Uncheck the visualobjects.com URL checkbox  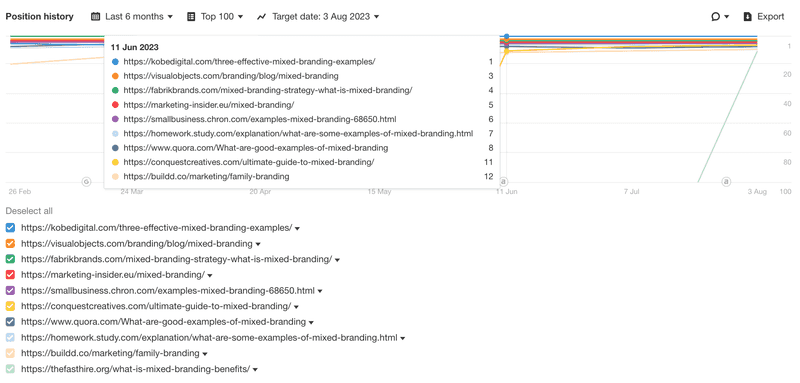[x=10, y=243]
